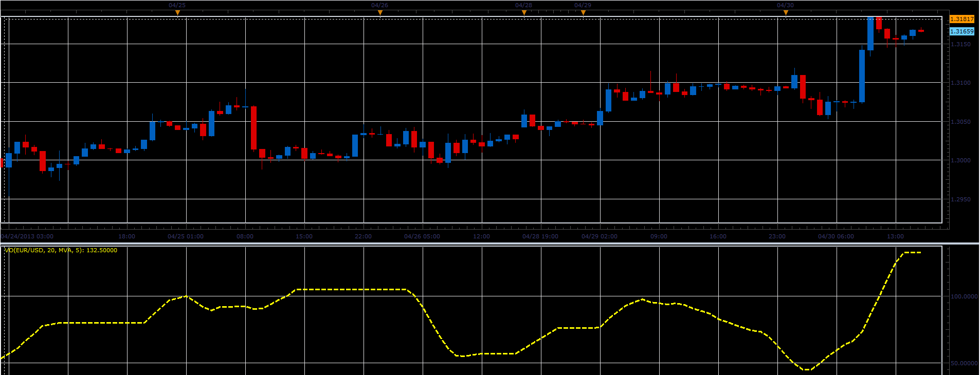Click the 100.0000 indicator axis value
This screenshot has height=375, width=980.
click(964, 296)
